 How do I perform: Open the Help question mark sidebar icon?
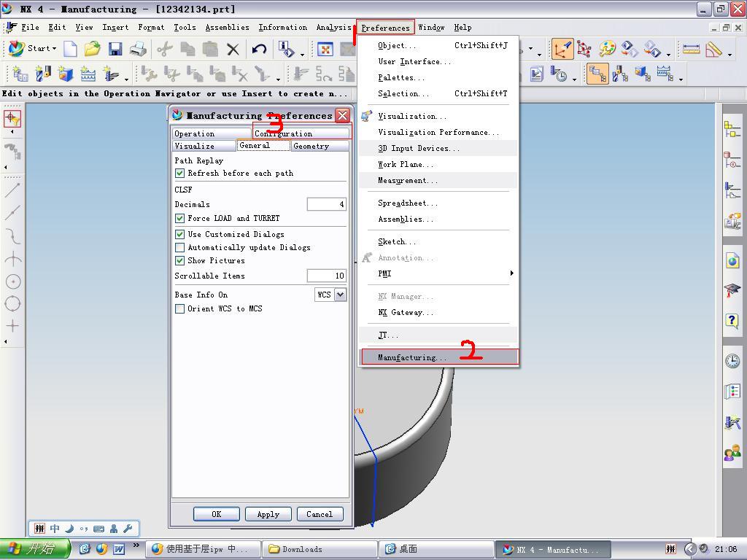732,320
